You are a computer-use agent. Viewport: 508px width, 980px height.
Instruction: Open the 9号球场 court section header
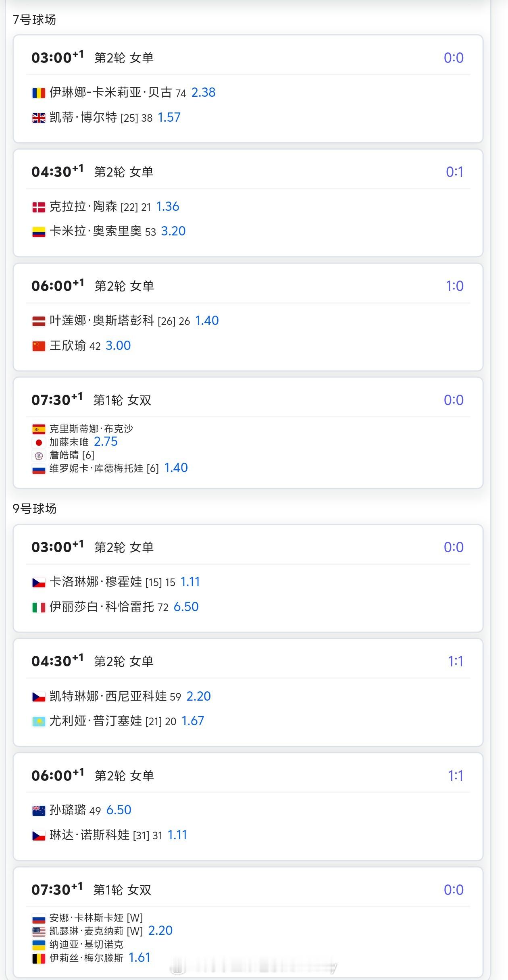coord(35,509)
